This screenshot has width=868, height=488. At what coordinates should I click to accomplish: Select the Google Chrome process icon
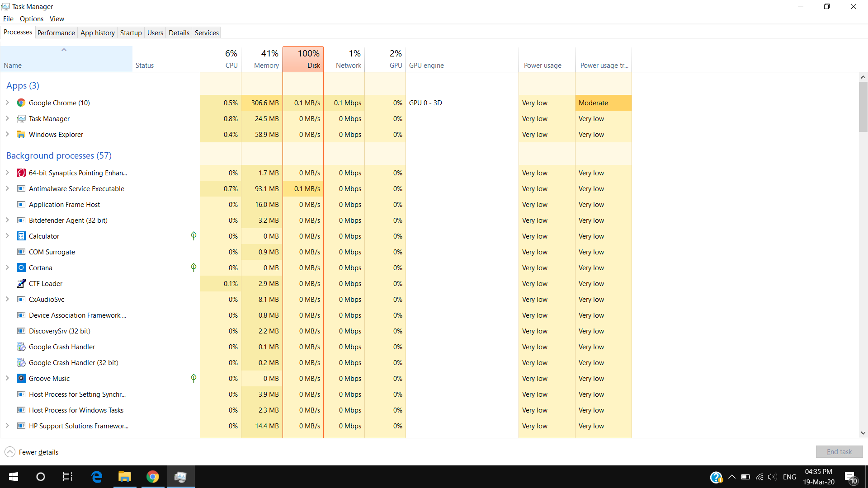pyautogui.click(x=21, y=103)
